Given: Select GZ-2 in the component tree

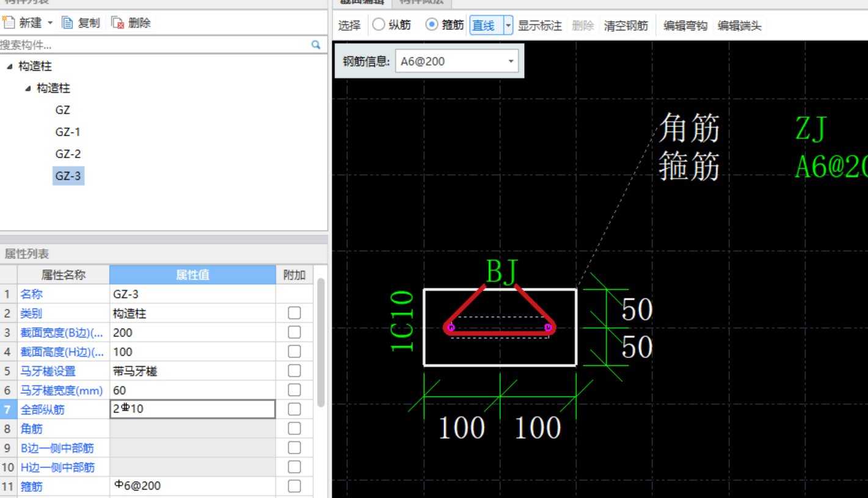Looking at the screenshot, I should coord(68,154).
